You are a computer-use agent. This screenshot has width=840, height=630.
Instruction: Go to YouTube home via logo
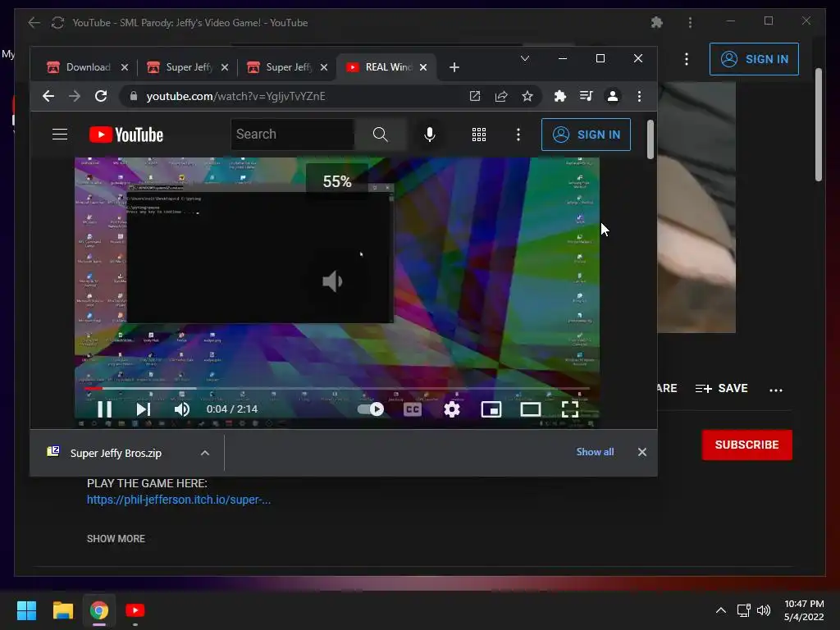click(x=126, y=135)
